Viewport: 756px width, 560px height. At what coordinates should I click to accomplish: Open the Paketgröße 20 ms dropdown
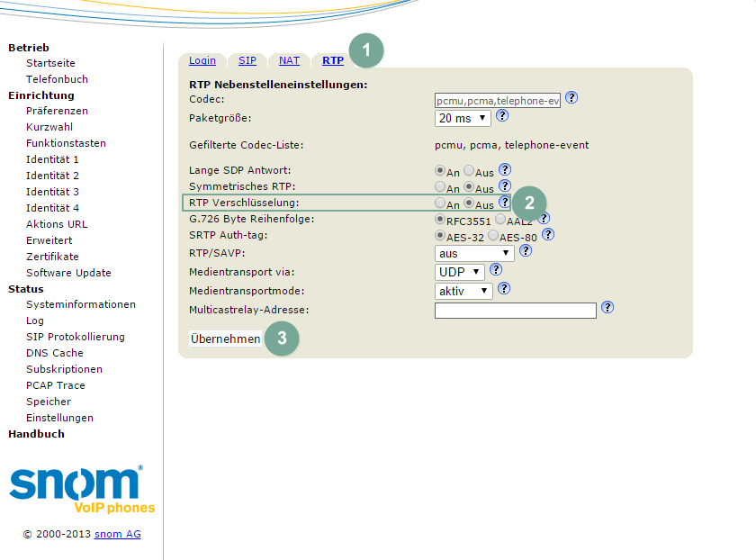[x=463, y=118]
